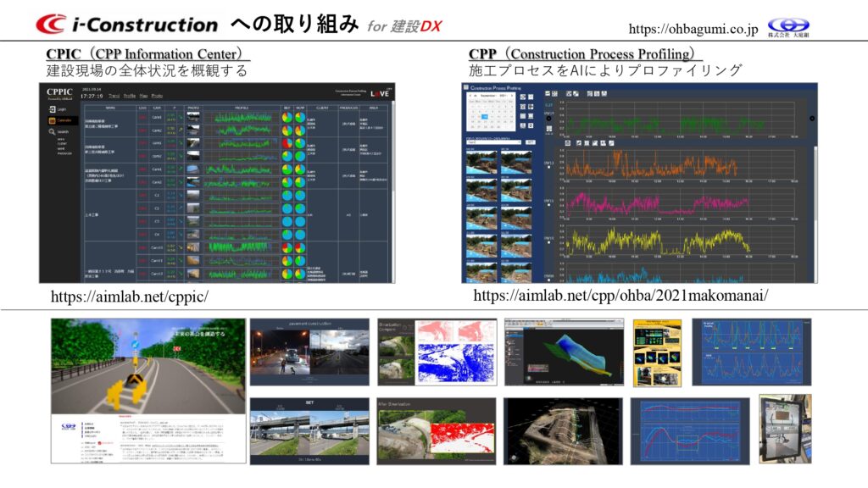Open photo thumbnail in the C4 camera row
This screenshot has width=868, height=488.
click(193, 234)
